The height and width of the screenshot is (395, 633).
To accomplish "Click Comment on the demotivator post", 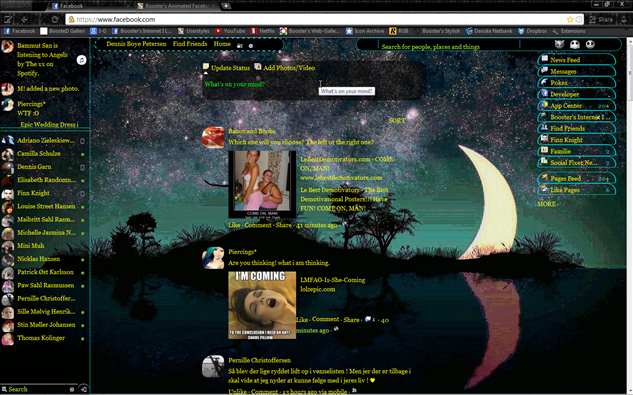I will point(258,225).
